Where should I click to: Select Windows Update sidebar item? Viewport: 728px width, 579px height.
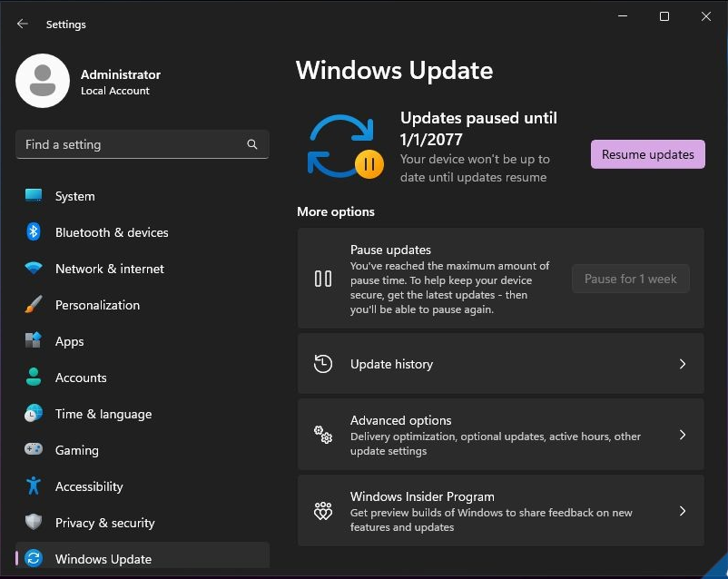143,556
